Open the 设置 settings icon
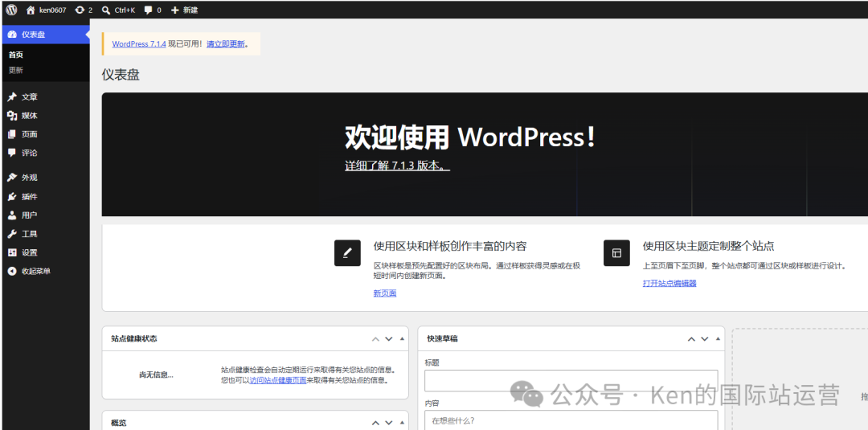 point(12,252)
